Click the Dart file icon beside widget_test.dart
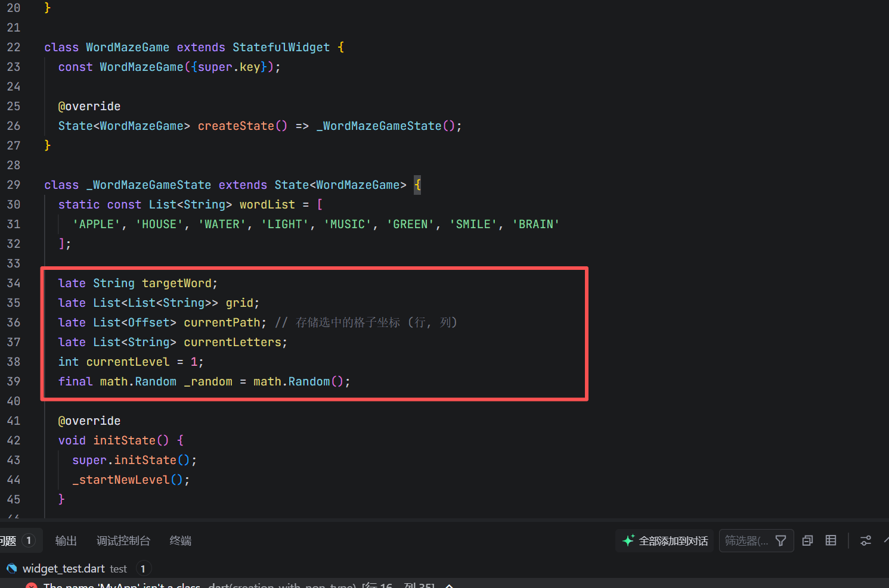 (x=11, y=568)
